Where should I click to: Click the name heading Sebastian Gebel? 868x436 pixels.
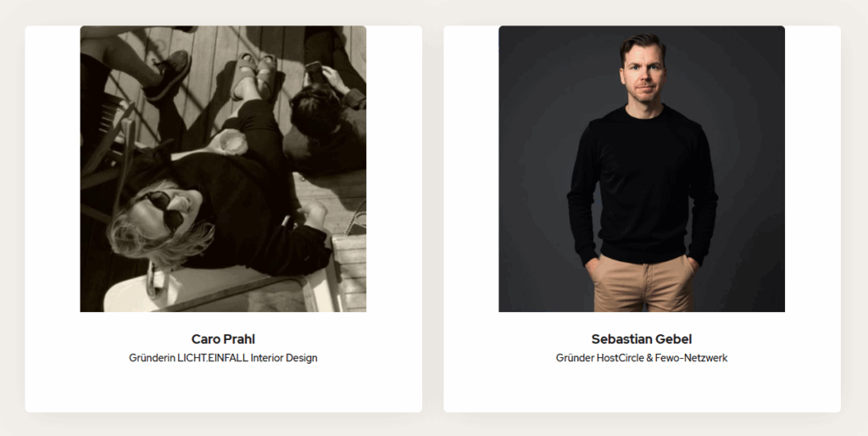(x=642, y=339)
